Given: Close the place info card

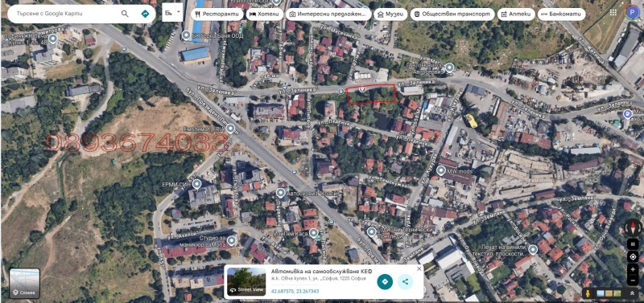Looking at the screenshot, I should point(419,269).
